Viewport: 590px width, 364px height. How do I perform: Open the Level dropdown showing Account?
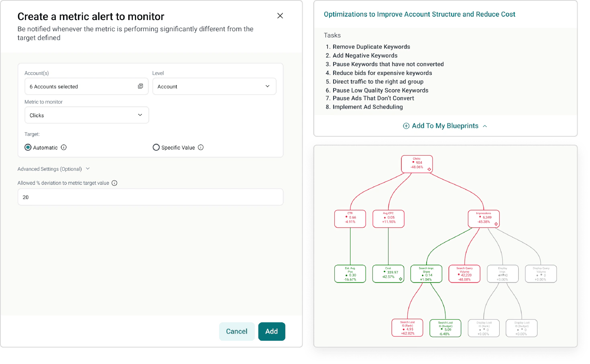click(x=214, y=86)
